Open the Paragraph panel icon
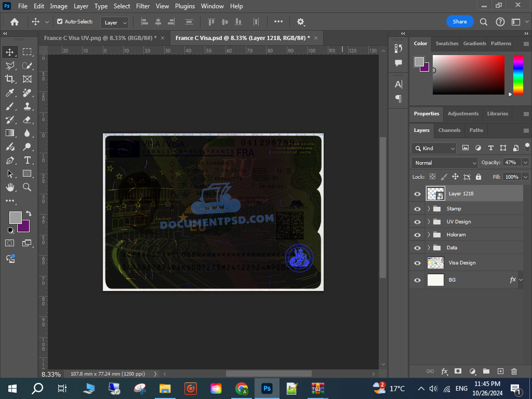Image resolution: width=532 pixels, height=399 pixels. 398,99
